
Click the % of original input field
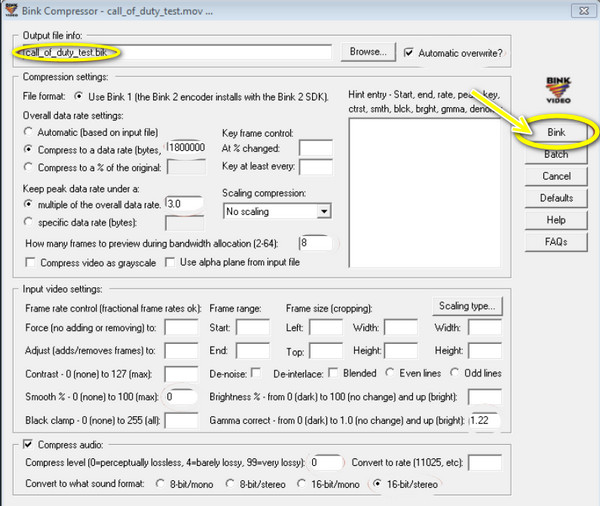tap(186, 167)
